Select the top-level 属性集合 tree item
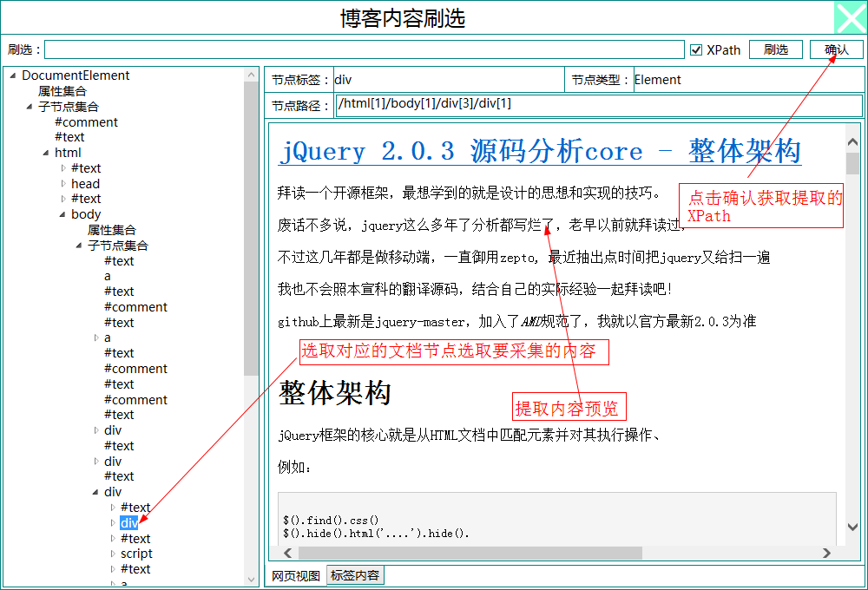 pyautogui.click(x=62, y=91)
